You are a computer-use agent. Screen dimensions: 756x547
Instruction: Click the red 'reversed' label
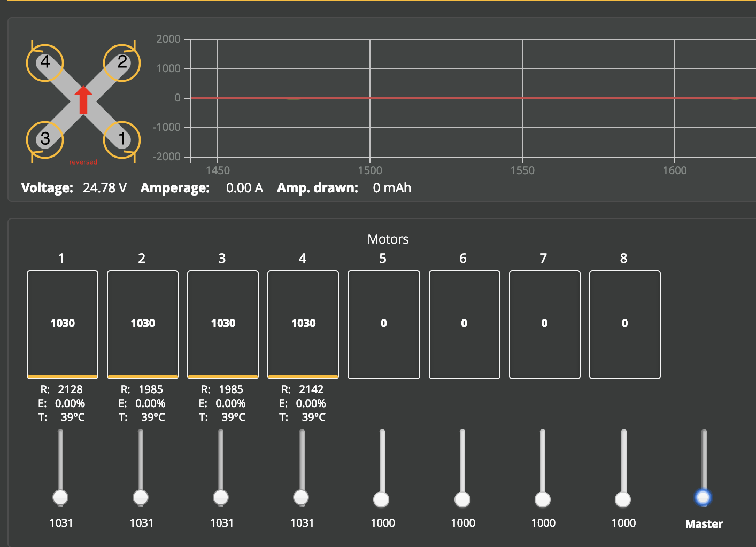pyautogui.click(x=83, y=162)
